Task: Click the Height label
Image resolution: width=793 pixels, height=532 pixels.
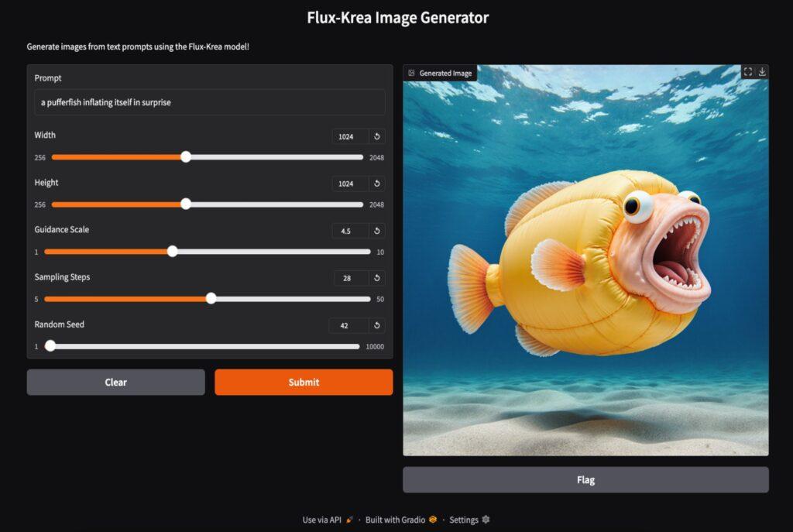Action: [x=46, y=183]
